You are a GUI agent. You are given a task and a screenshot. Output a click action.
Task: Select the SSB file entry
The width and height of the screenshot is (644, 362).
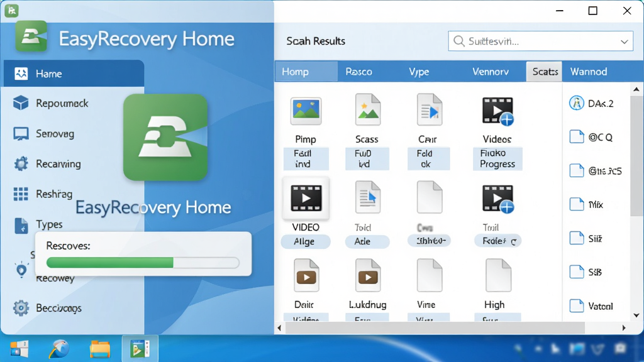pyautogui.click(x=586, y=272)
